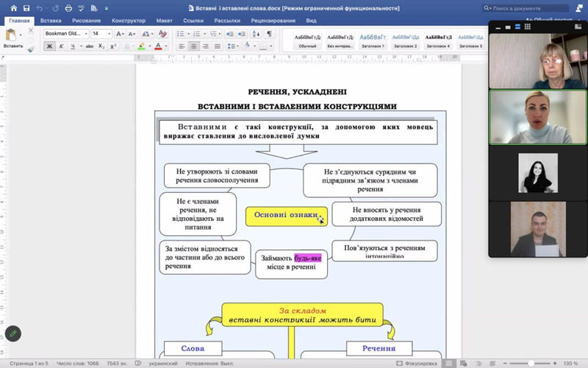Justify paragraph text
Viewport: 588px width, 368px height.
(218, 46)
